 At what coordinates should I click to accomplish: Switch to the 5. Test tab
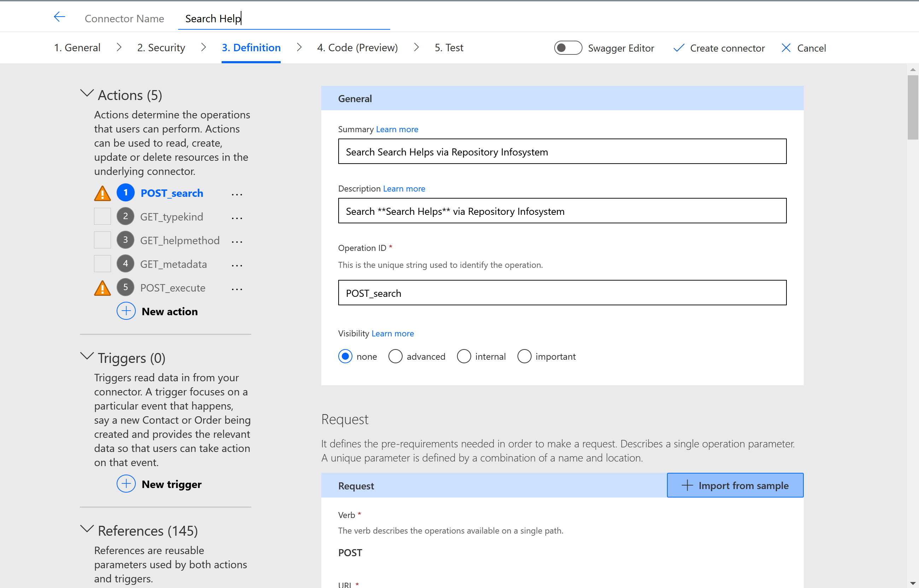(x=449, y=48)
